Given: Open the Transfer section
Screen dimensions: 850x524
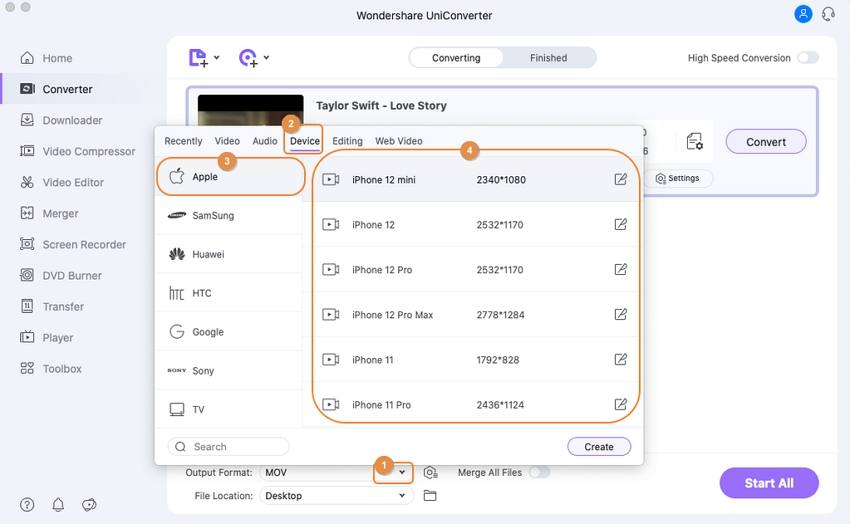Looking at the screenshot, I should pos(51,306).
